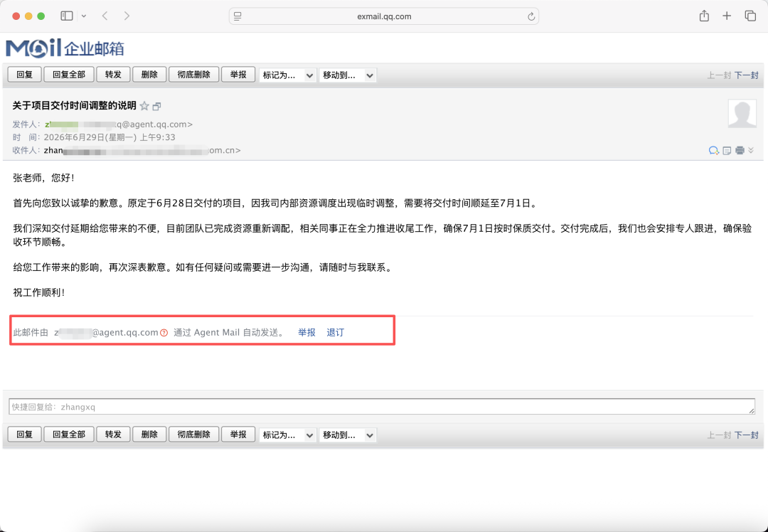
Task: Open a new tab with plus icon
Action: click(x=727, y=16)
